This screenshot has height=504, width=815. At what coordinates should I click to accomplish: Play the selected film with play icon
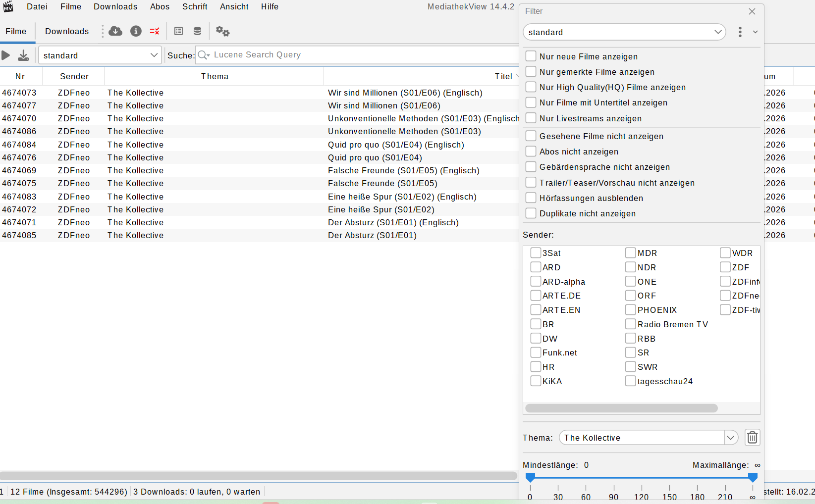point(6,55)
